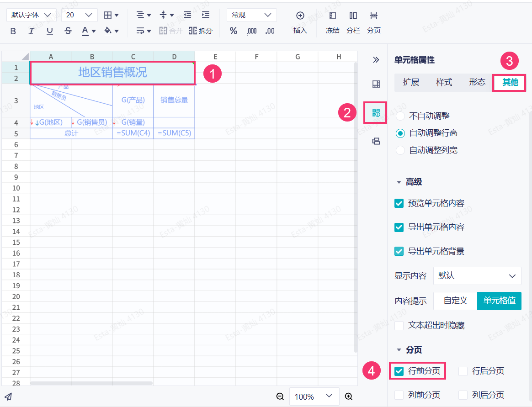Toggle underline formatting
Image resolution: width=532 pixels, height=407 pixels.
49,31
